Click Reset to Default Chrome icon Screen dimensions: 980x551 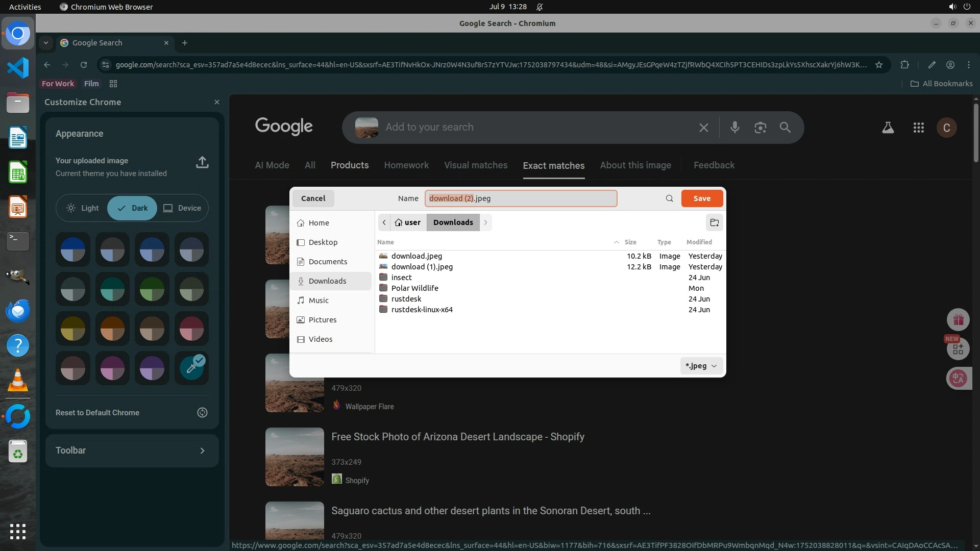pos(202,413)
